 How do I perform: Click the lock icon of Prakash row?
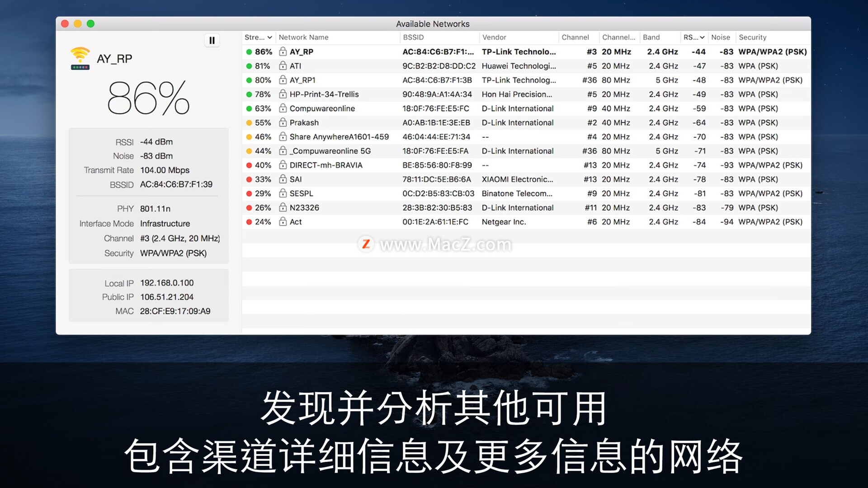(x=283, y=122)
